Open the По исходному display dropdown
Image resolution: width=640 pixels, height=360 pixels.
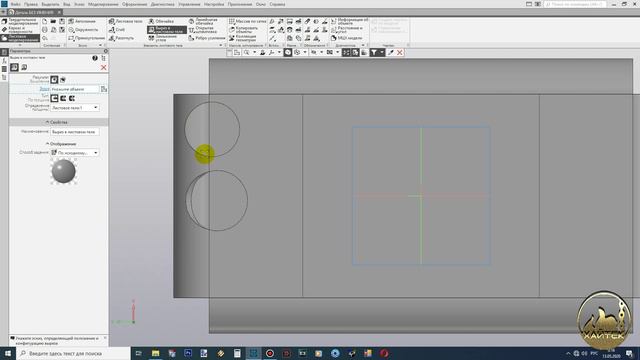click(75, 153)
